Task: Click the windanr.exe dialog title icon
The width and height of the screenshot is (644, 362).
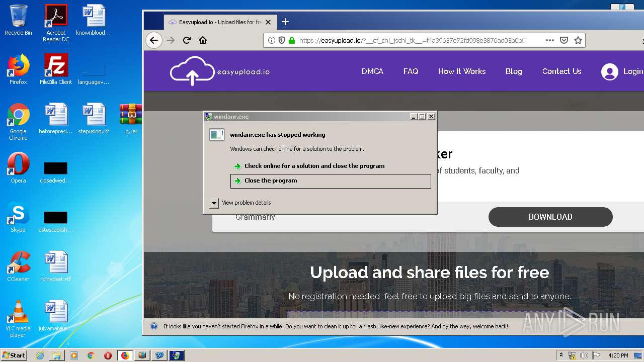Action: (209, 117)
